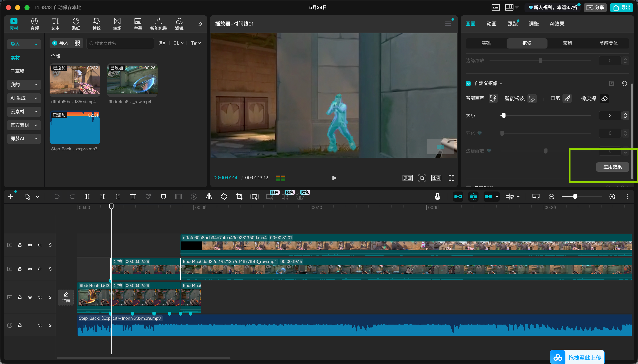Open the 文本 text panel

[x=55, y=24]
